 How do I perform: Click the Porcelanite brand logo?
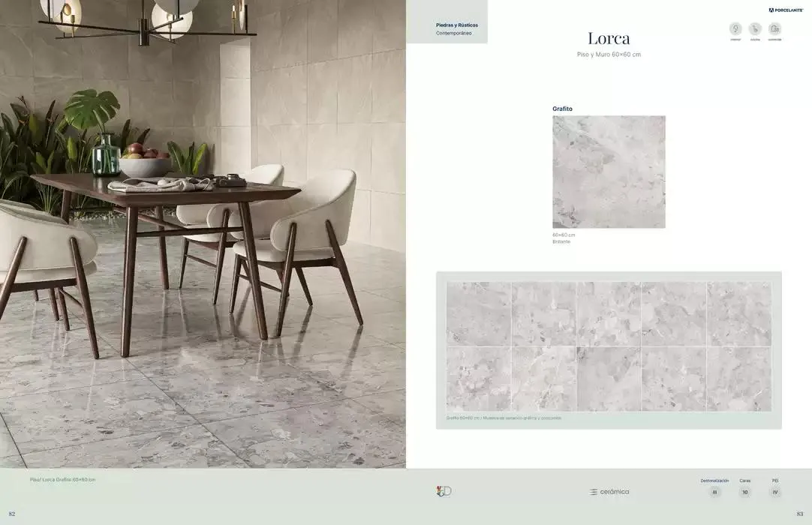[x=786, y=10]
